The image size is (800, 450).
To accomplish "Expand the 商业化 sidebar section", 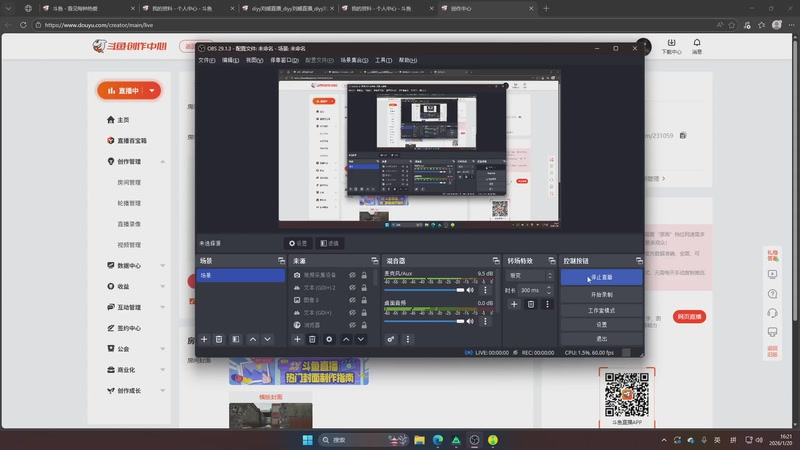I will pos(162,370).
